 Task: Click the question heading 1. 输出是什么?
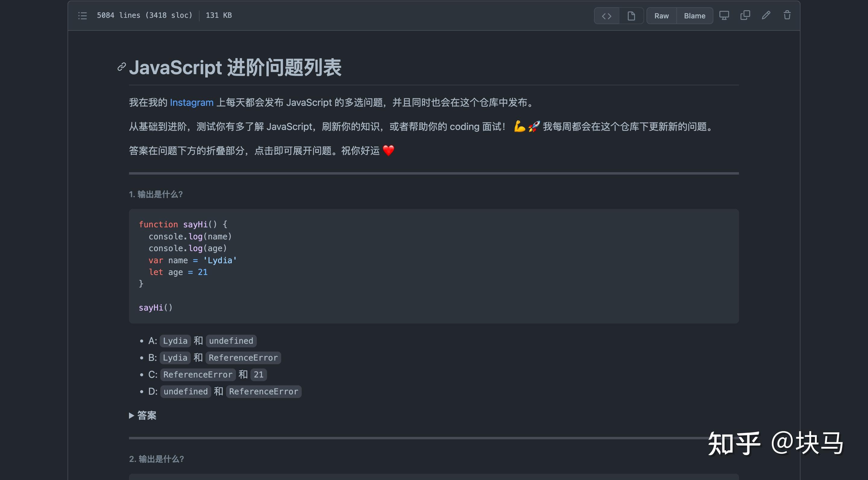(x=156, y=194)
